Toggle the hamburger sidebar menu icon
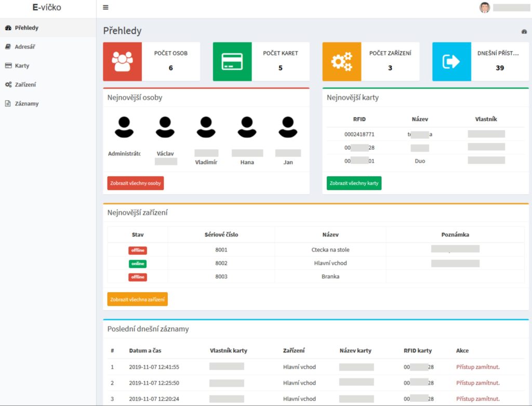 [105, 7]
